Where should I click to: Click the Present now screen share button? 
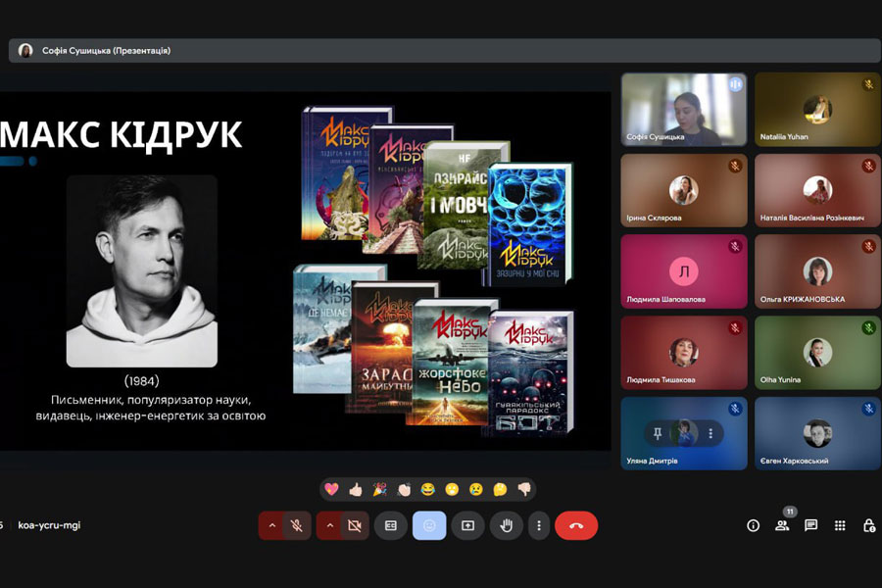pyautogui.click(x=467, y=525)
